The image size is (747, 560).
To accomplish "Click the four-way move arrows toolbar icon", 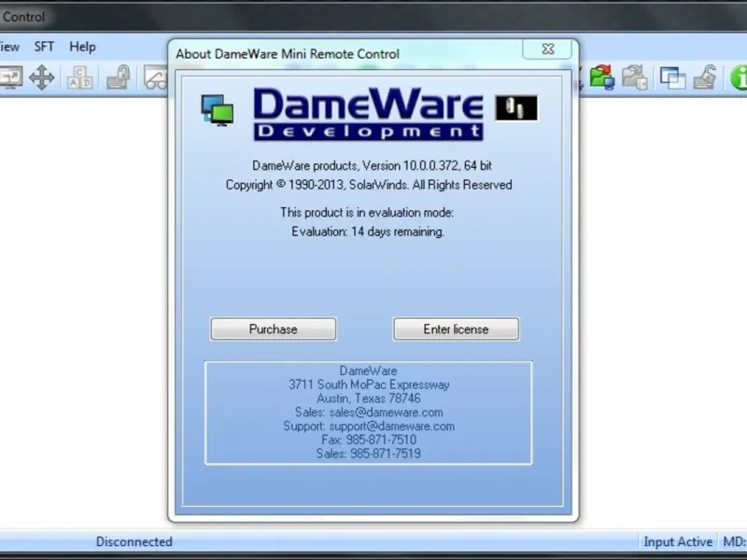I will [x=42, y=77].
